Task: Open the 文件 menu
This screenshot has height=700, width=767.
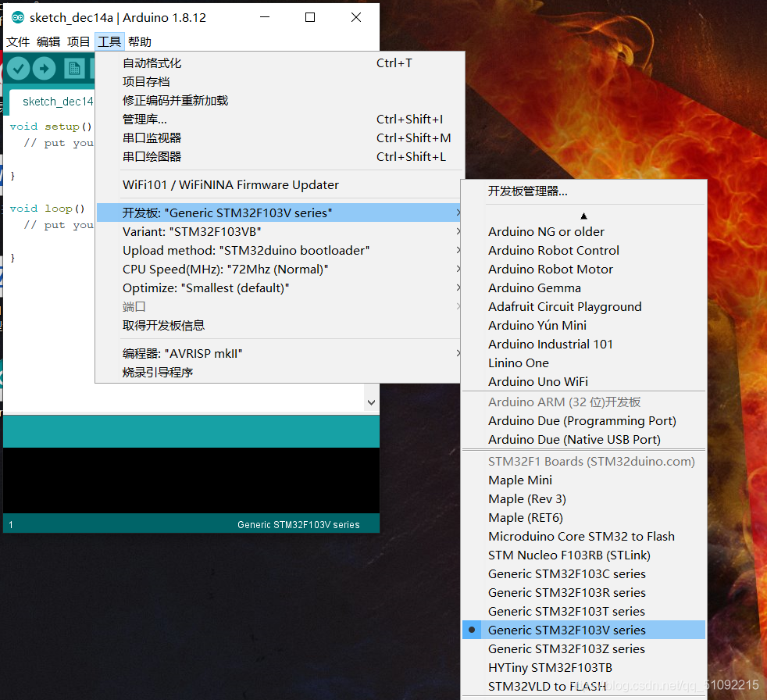Action: point(18,41)
